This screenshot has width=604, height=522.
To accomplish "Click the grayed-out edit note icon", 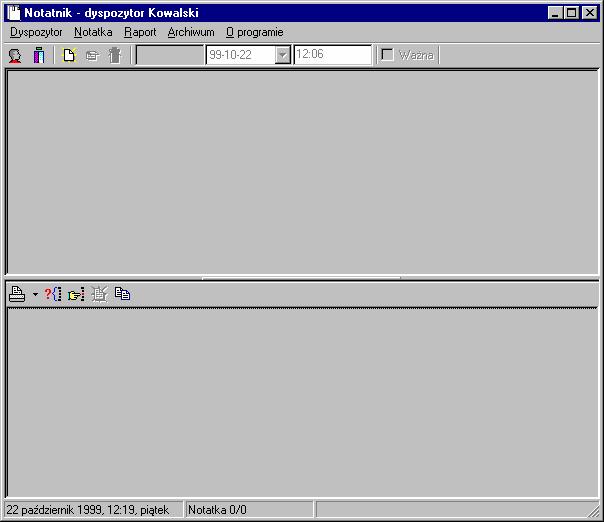I will click(x=92, y=56).
